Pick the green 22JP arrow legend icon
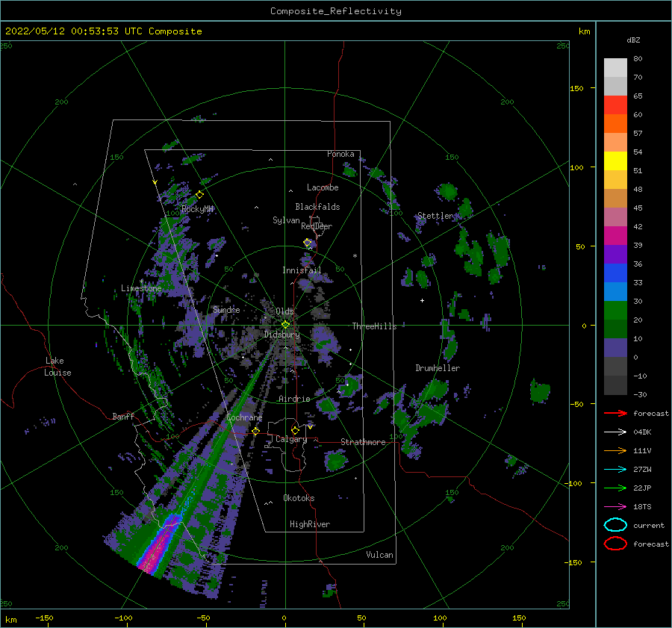The width and height of the screenshot is (672, 628). pos(615,488)
